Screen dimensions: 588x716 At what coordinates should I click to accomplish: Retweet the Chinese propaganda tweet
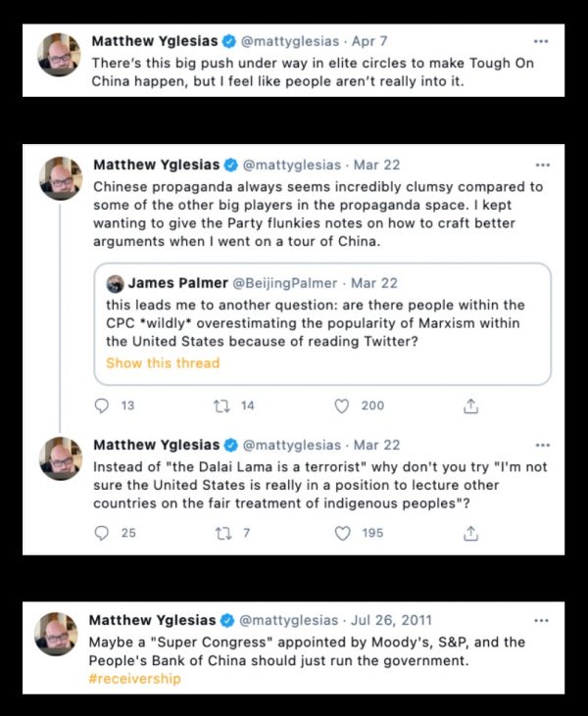point(220,406)
